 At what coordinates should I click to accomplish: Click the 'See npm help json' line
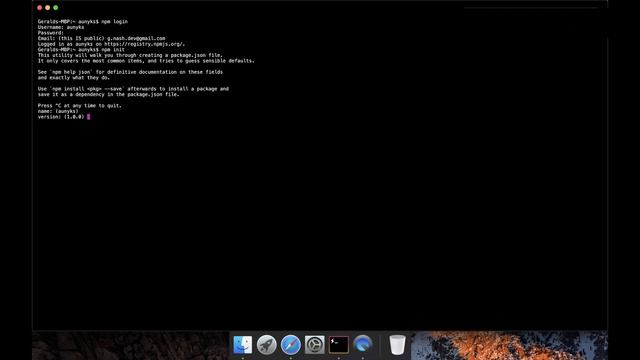tap(130, 72)
